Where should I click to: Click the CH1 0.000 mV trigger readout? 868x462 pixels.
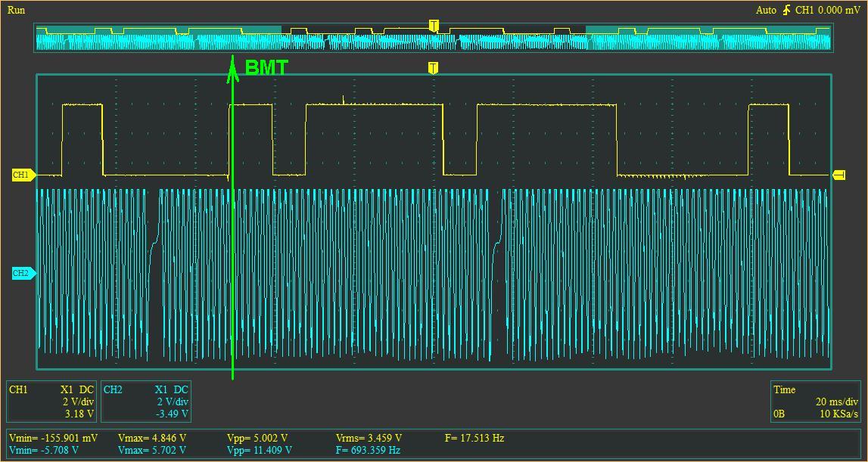pyautogui.click(x=828, y=10)
